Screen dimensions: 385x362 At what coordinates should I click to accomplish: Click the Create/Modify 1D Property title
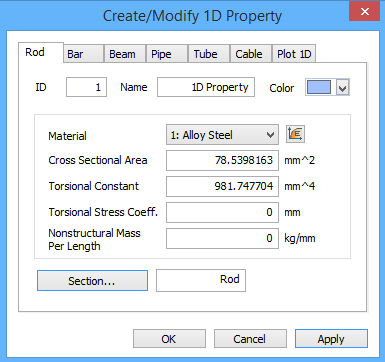[192, 16]
